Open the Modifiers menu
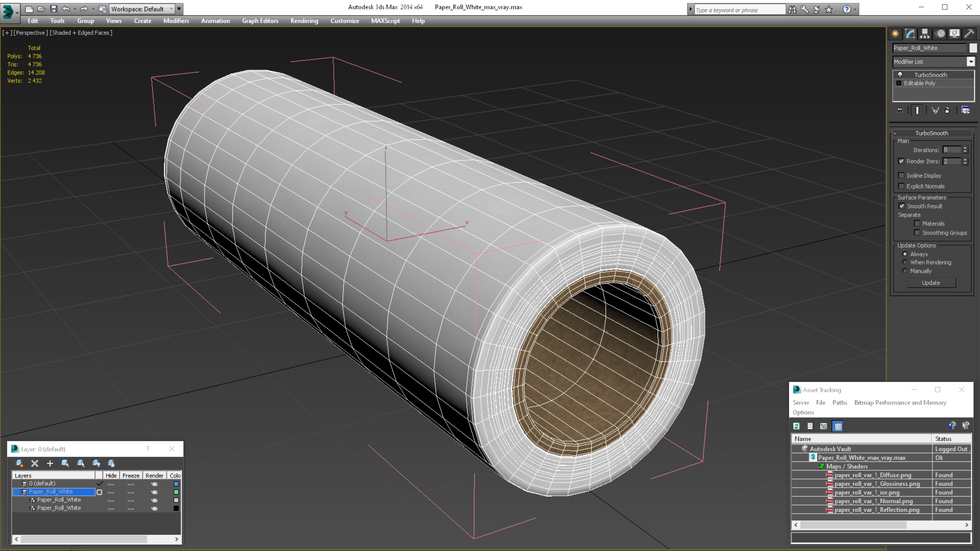Image resolution: width=980 pixels, height=551 pixels. coord(176,21)
